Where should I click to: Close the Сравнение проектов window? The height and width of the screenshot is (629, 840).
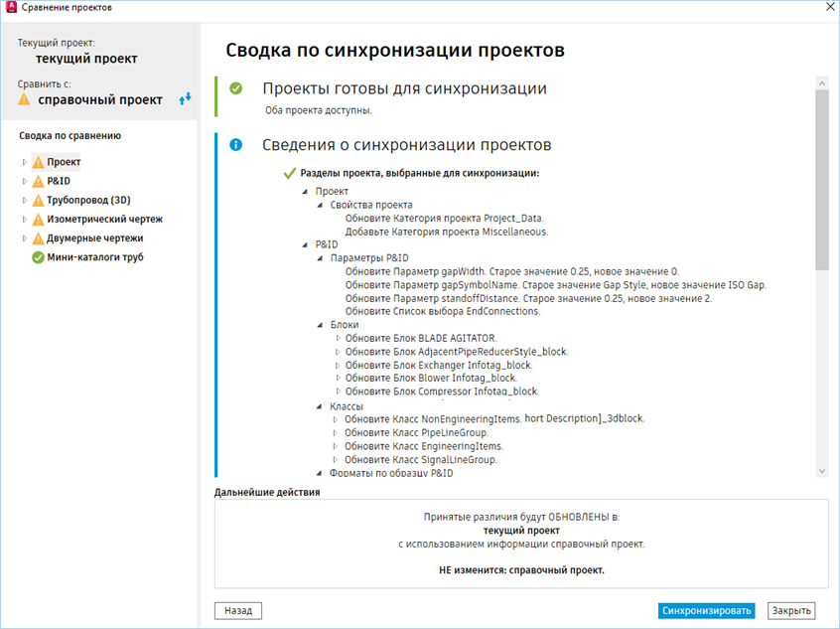click(830, 7)
